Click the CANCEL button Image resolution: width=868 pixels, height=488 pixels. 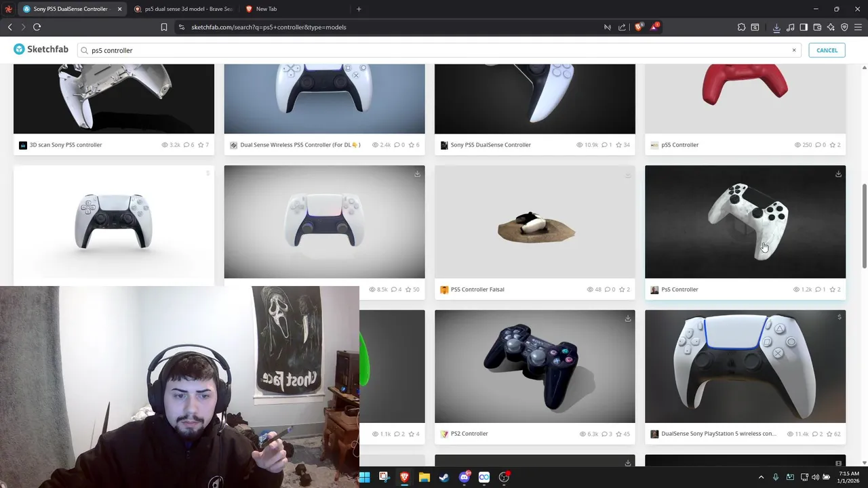coord(827,50)
